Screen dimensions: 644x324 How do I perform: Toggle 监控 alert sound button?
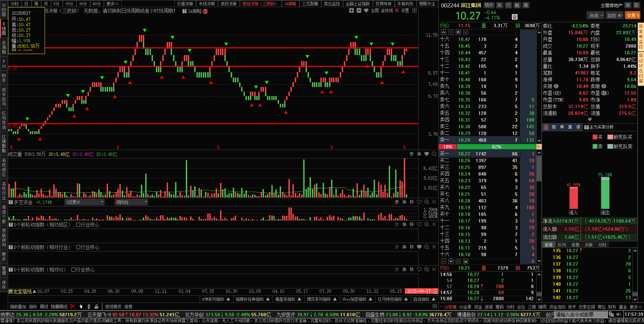point(615,15)
